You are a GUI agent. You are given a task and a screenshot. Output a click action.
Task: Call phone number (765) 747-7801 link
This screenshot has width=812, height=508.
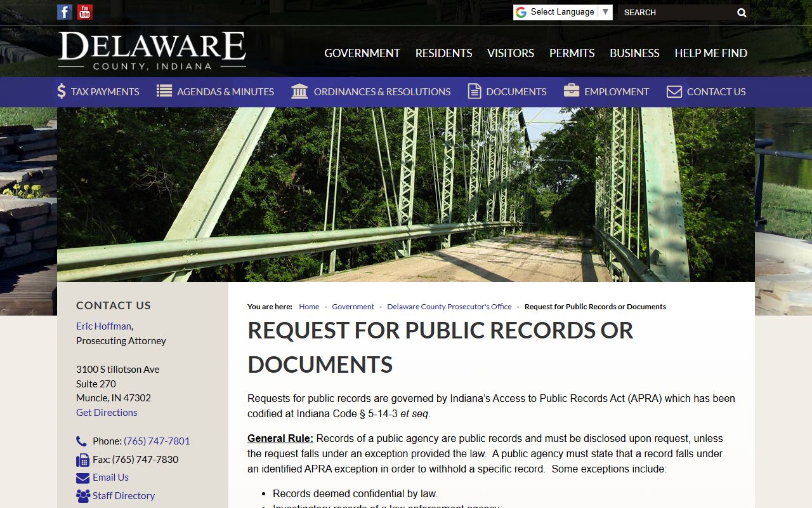tap(157, 441)
